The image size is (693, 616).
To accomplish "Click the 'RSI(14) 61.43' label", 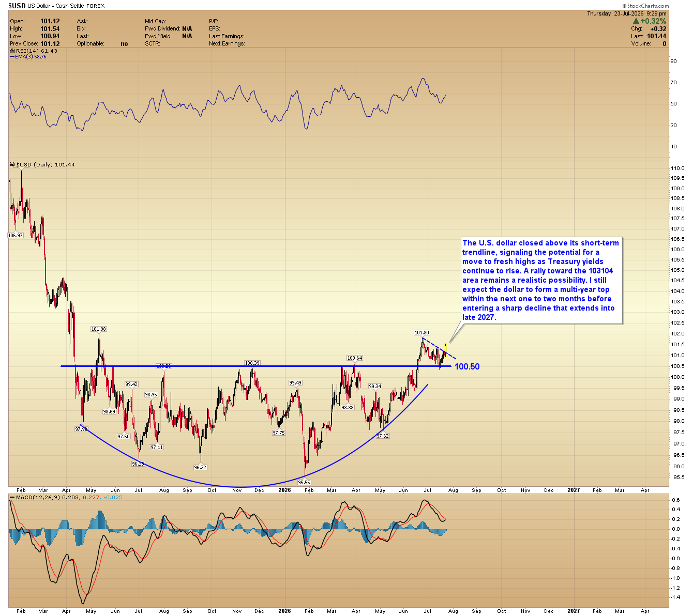I will click(x=36, y=51).
